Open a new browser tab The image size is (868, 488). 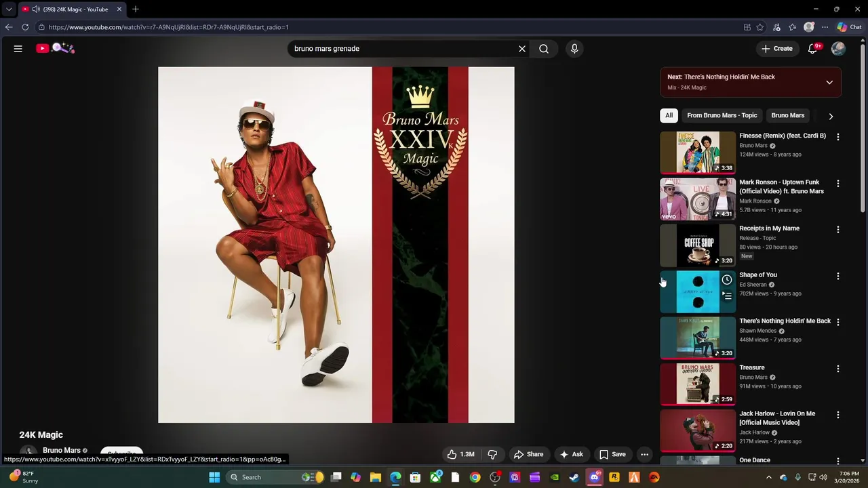click(136, 9)
